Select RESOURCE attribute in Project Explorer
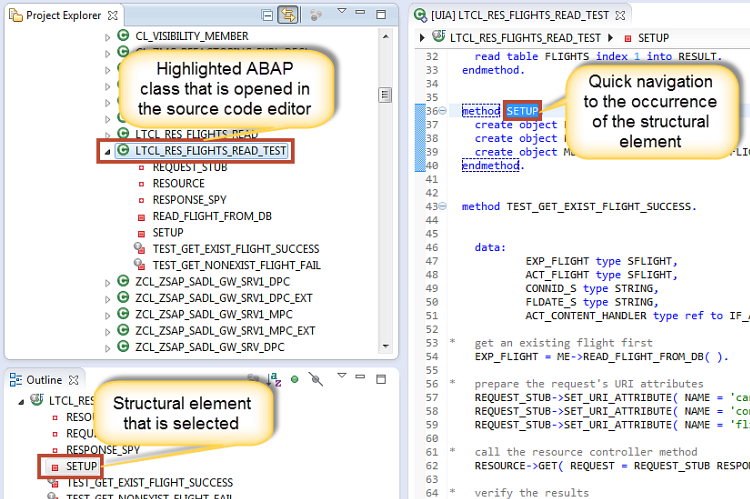The image size is (750, 499). point(178,183)
